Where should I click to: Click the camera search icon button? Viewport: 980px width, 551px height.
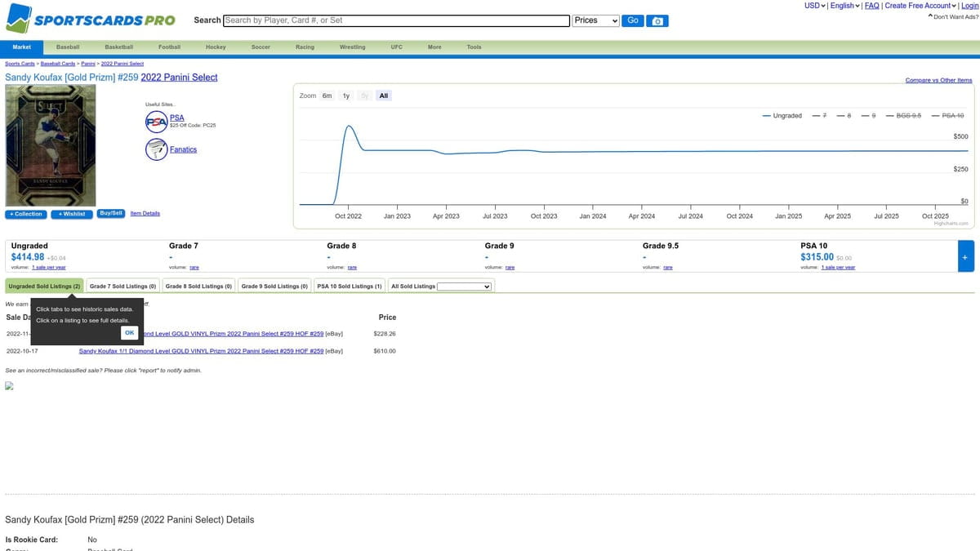[x=657, y=20]
